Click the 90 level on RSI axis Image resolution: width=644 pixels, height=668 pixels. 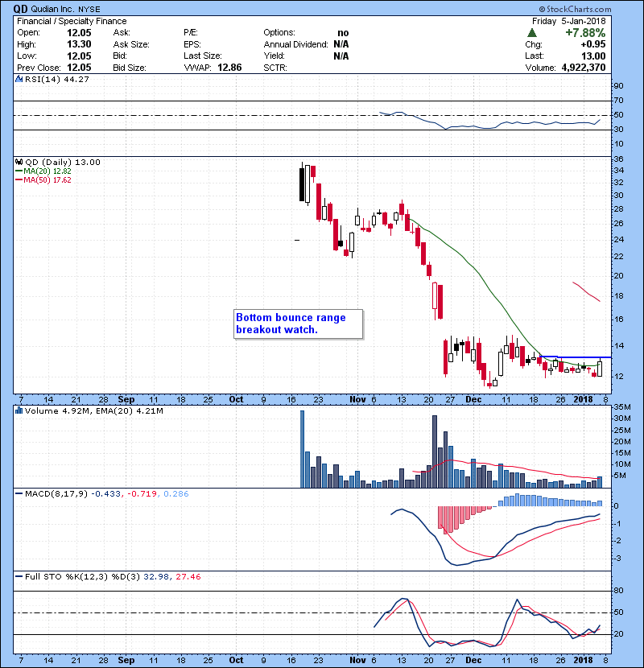(618, 85)
